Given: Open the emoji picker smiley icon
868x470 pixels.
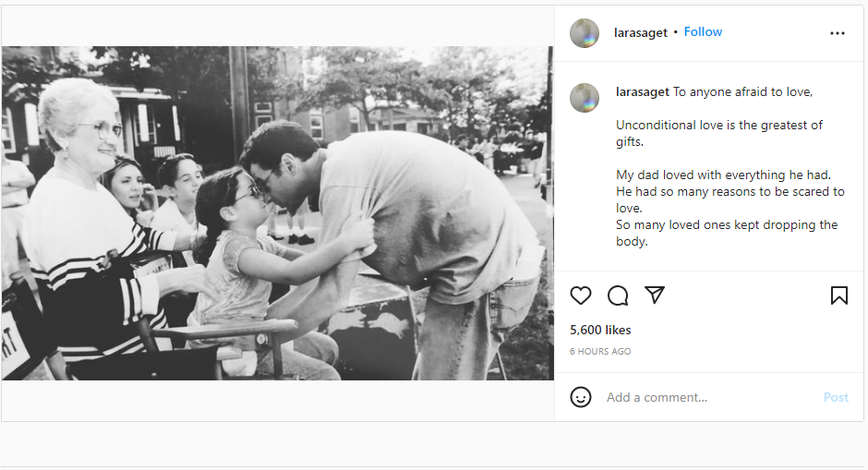Looking at the screenshot, I should coord(581,397).
